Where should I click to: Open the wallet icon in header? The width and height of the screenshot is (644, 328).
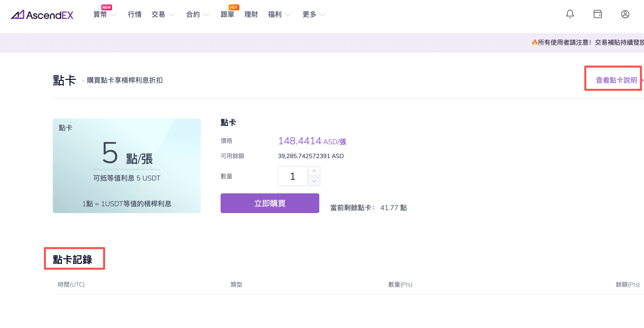click(598, 14)
